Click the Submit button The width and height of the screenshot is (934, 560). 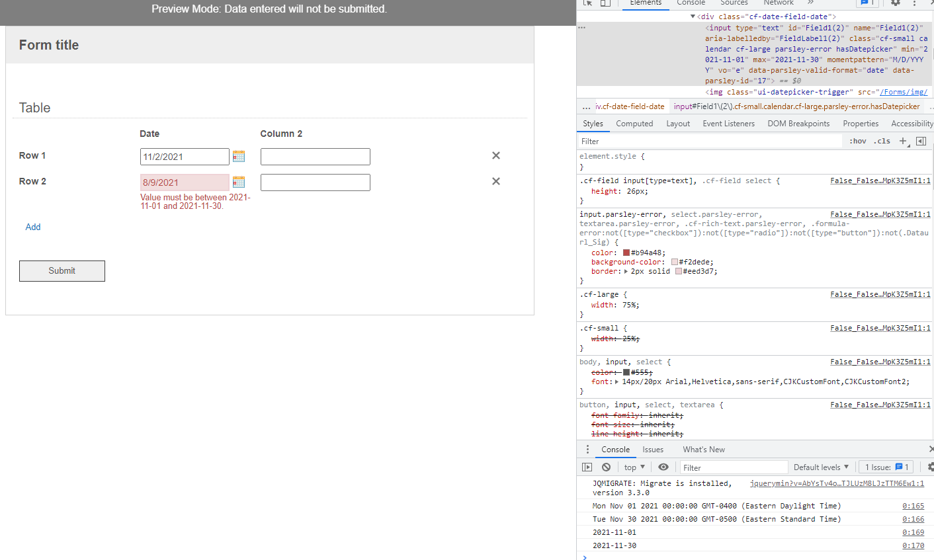pos(62,270)
